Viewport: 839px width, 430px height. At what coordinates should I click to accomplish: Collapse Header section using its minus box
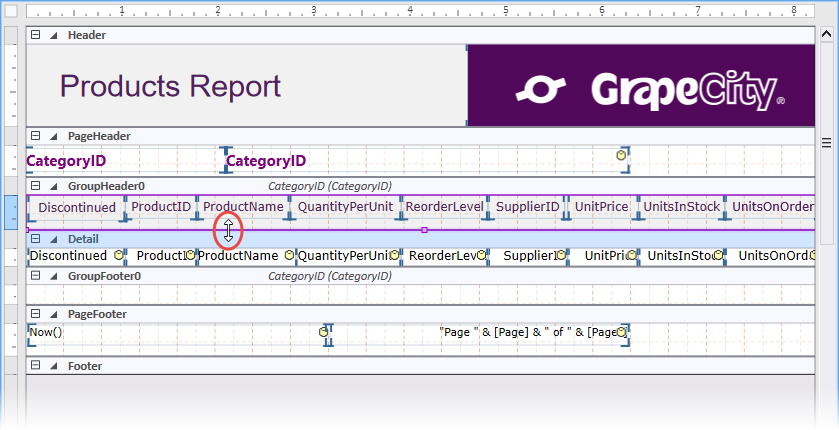click(x=36, y=35)
